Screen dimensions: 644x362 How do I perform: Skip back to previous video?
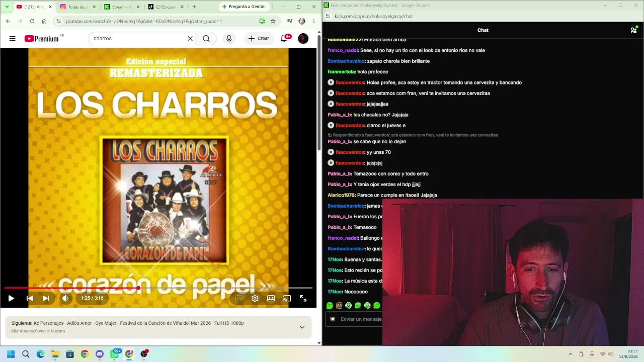[x=30, y=298]
